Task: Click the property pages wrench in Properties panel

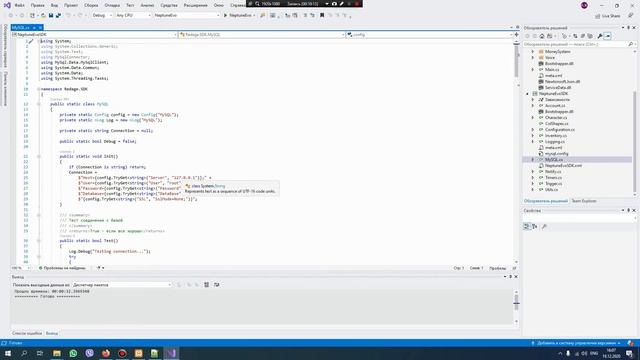Action: 544,227
